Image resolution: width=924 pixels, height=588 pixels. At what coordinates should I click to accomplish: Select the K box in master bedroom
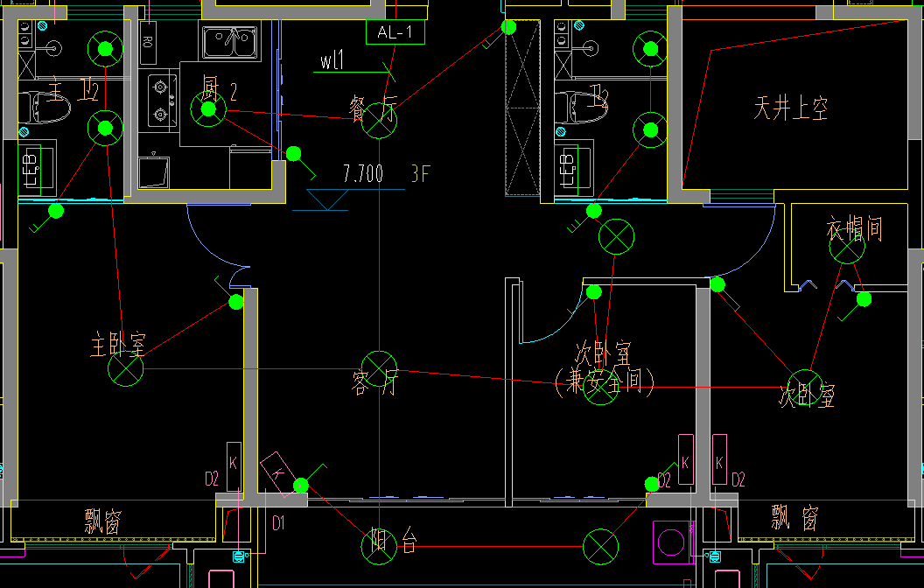(x=234, y=466)
